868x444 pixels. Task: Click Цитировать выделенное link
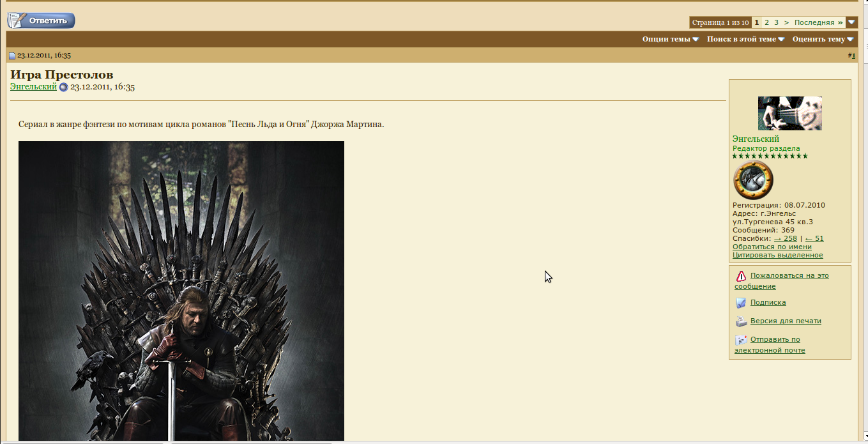(x=777, y=255)
